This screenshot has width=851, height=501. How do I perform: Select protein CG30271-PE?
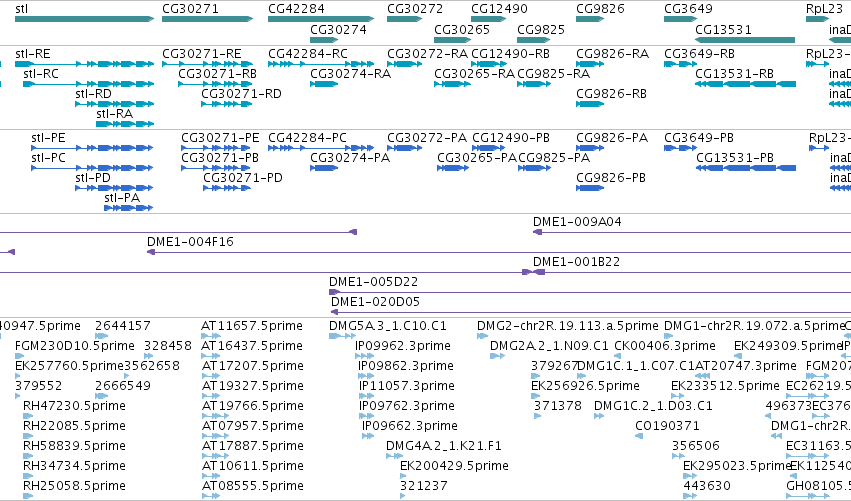220,138
